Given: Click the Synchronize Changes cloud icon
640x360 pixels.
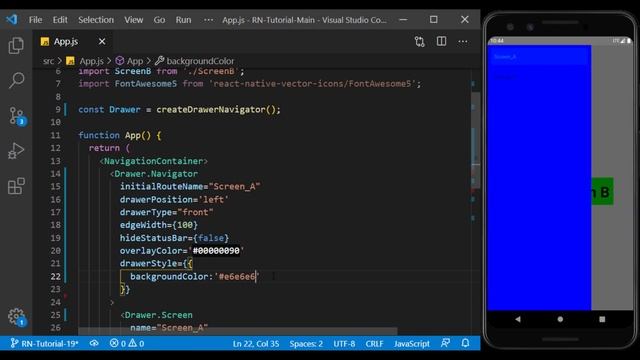Looking at the screenshot, I should click(x=94, y=343).
